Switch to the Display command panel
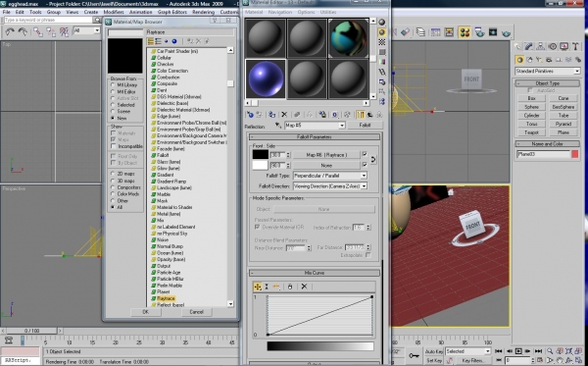588x366 pixels. click(x=563, y=46)
